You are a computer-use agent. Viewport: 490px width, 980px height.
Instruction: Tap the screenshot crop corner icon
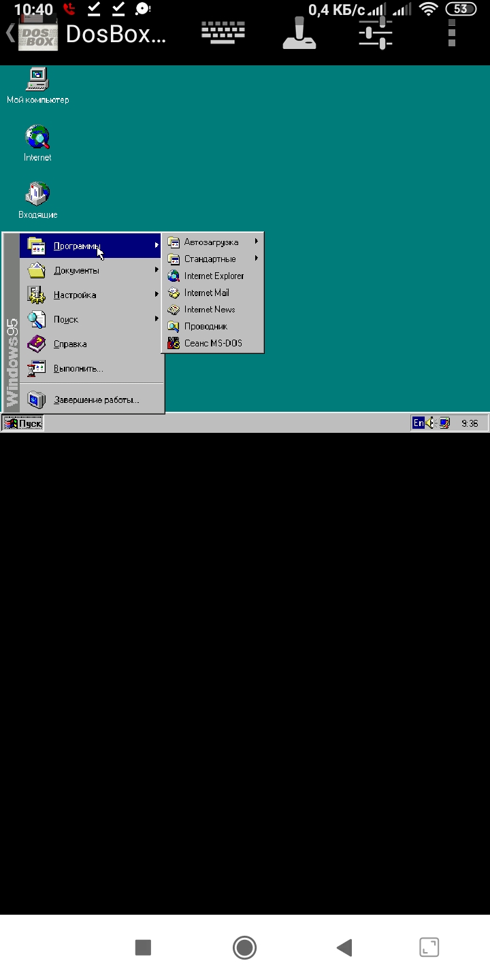(429, 947)
